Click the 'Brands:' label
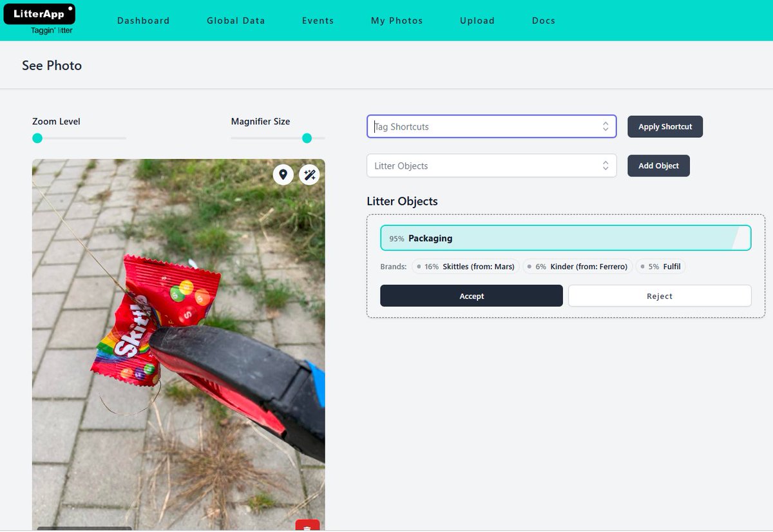 (x=394, y=267)
